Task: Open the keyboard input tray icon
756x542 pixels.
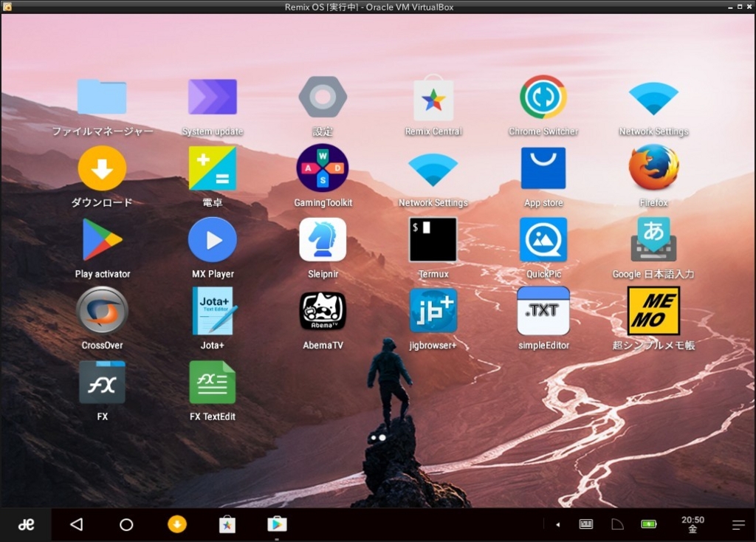Action: [585, 524]
